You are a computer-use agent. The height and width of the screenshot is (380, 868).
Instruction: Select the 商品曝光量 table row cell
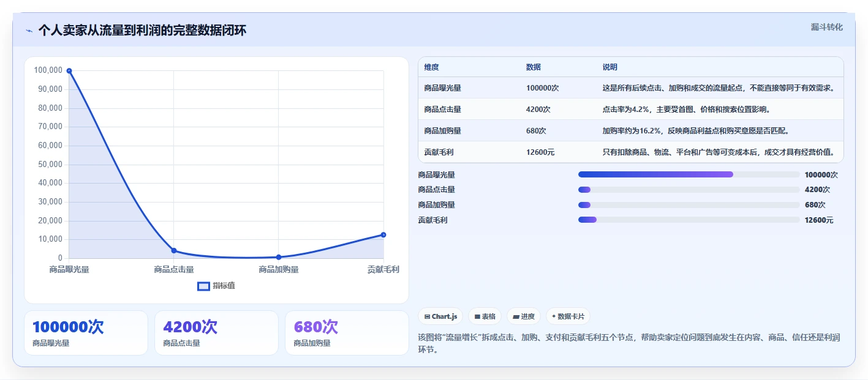click(443, 88)
